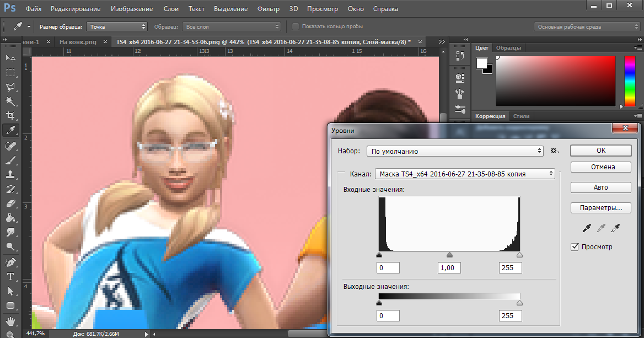644x338 pixels.
Task: Switch to the Образцы tab
Action: point(508,47)
